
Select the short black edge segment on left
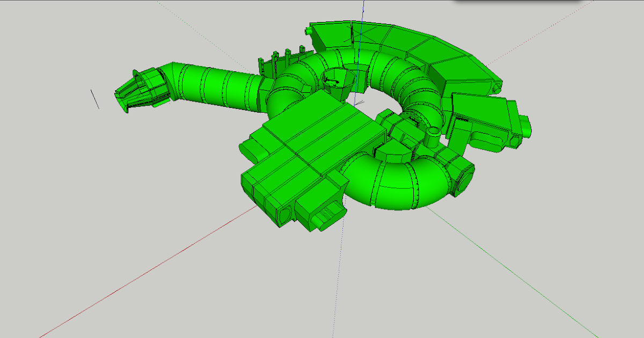(x=96, y=99)
